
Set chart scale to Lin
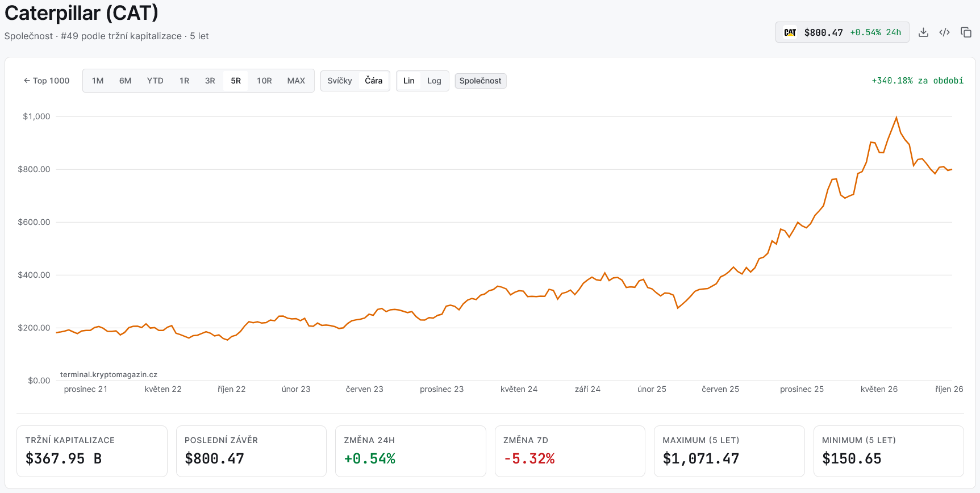click(x=409, y=81)
